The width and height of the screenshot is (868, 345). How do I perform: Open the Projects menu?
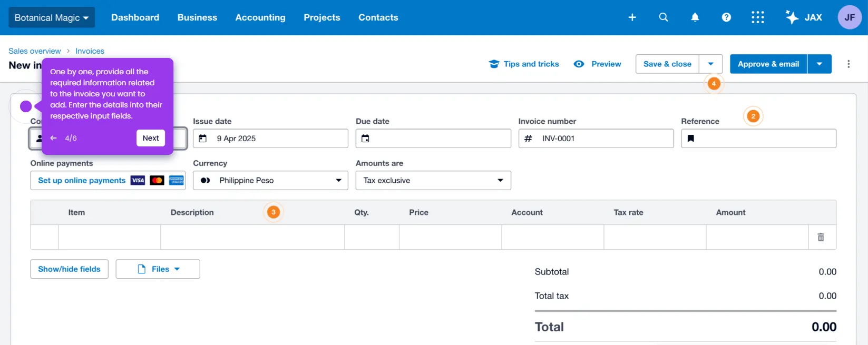[x=322, y=17]
